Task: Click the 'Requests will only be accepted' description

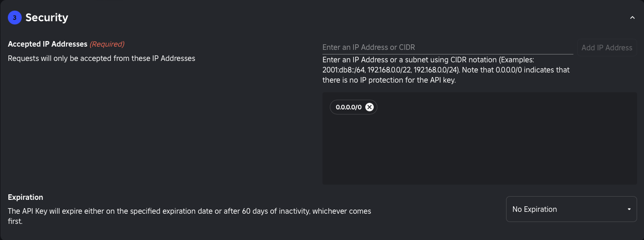Action: point(101,59)
